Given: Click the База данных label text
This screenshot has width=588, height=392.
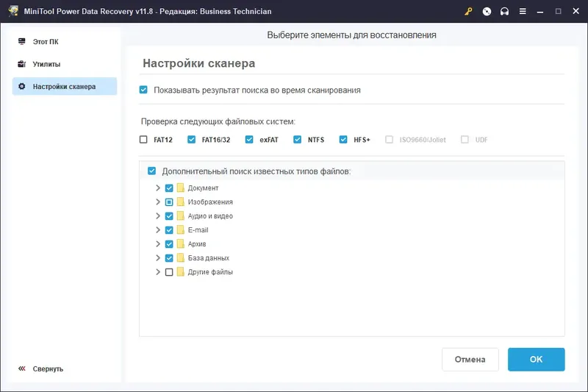Looking at the screenshot, I should coord(209,258).
